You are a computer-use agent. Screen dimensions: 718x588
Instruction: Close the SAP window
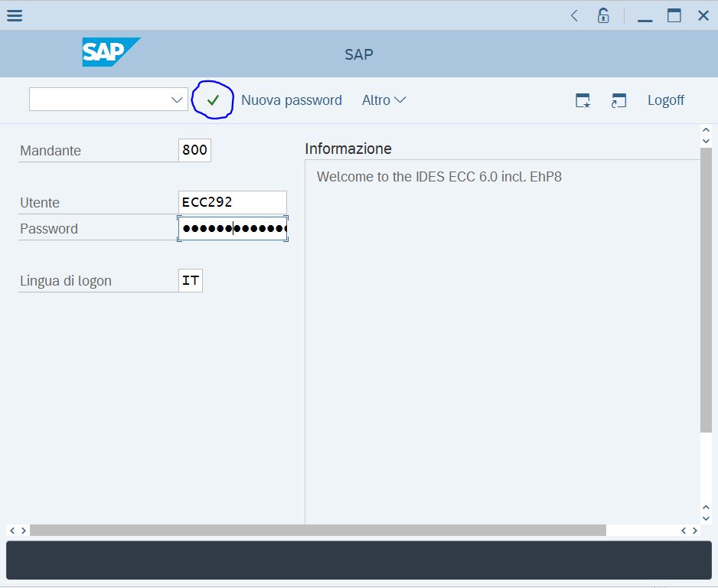coord(703,15)
